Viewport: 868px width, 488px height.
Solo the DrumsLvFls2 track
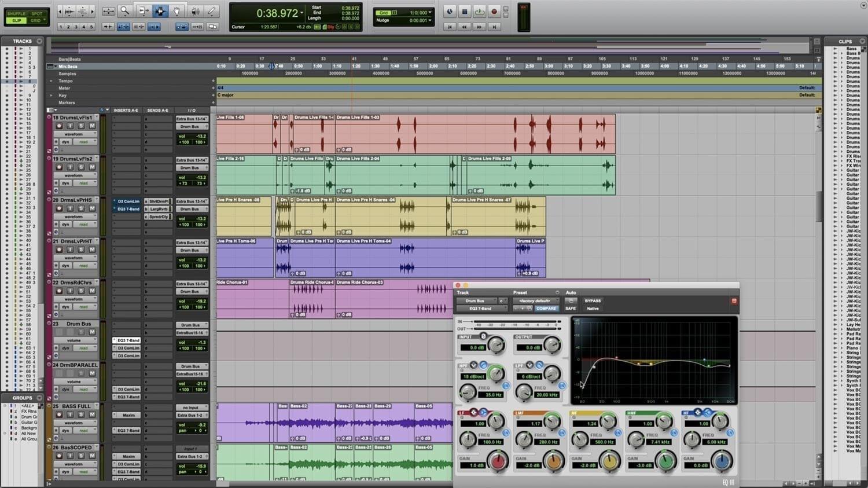tap(81, 167)
